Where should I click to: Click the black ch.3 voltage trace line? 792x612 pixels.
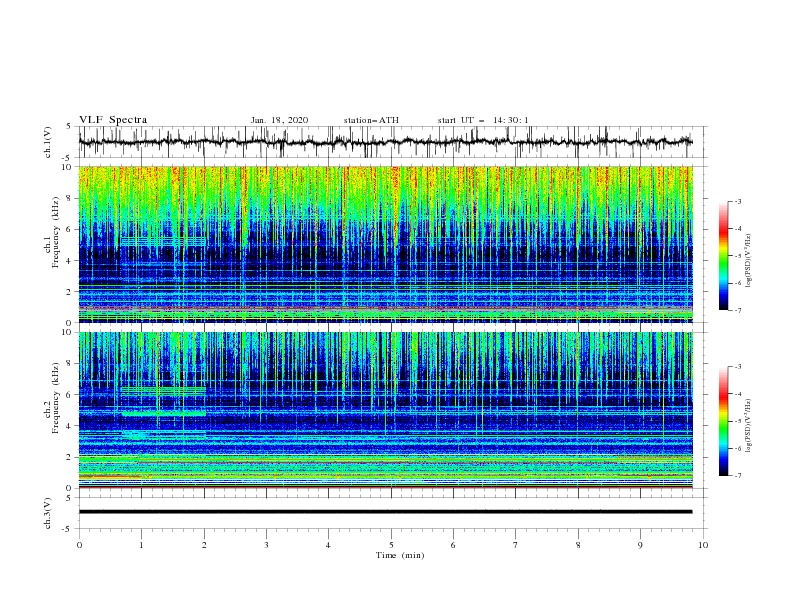[x=385, y=512]
